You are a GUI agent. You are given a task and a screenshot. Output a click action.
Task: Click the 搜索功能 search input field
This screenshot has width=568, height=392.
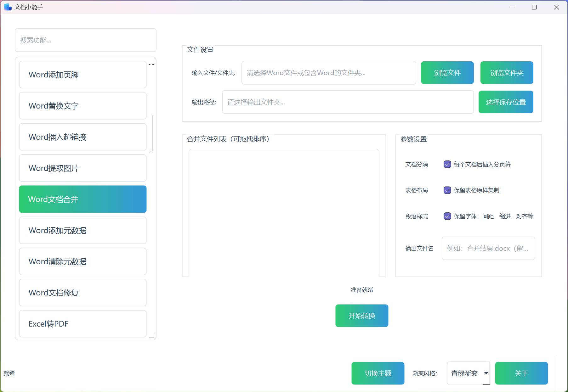click(x=85, y=40)
